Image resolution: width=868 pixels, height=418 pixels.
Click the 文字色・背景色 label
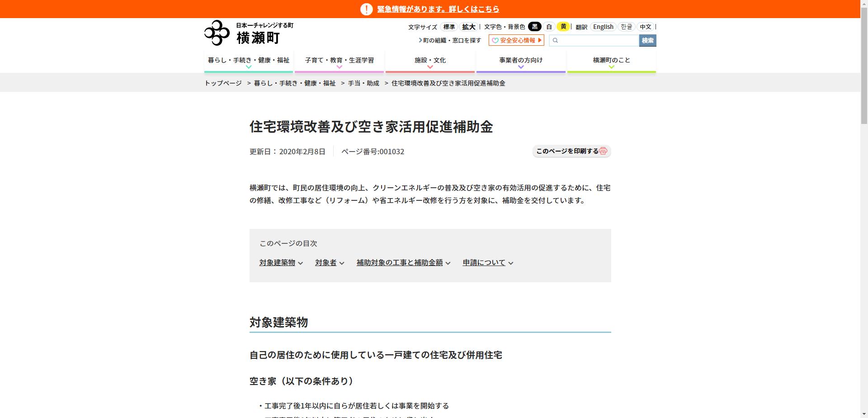pyautogui.click(x=505, y=27)
